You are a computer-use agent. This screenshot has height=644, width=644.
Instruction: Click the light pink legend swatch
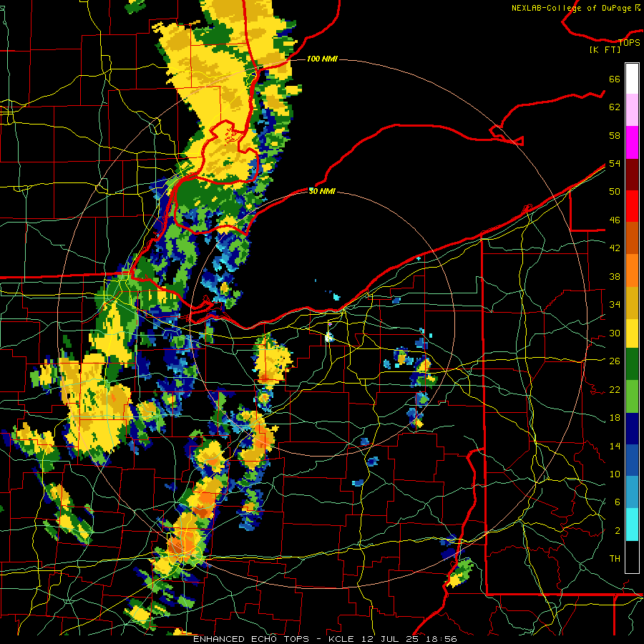click(632, 110)
